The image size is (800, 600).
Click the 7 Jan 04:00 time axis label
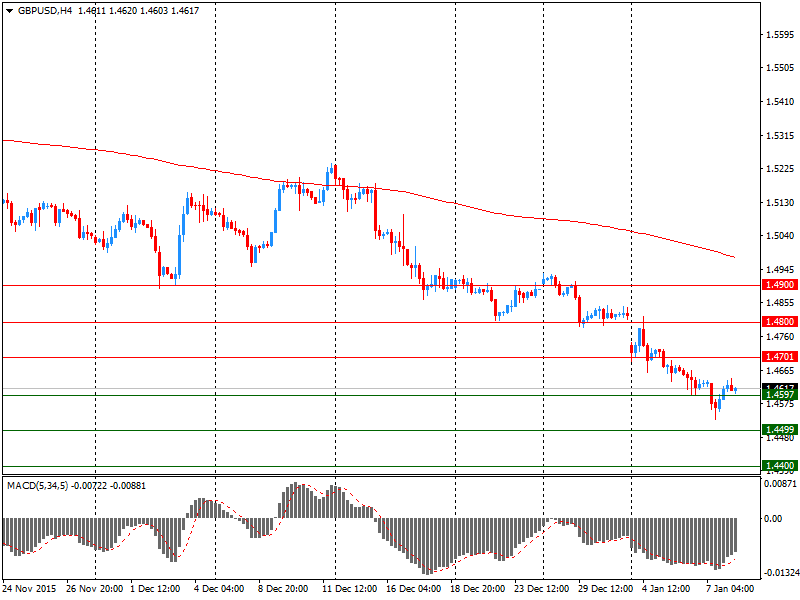(x=730, y=588)
